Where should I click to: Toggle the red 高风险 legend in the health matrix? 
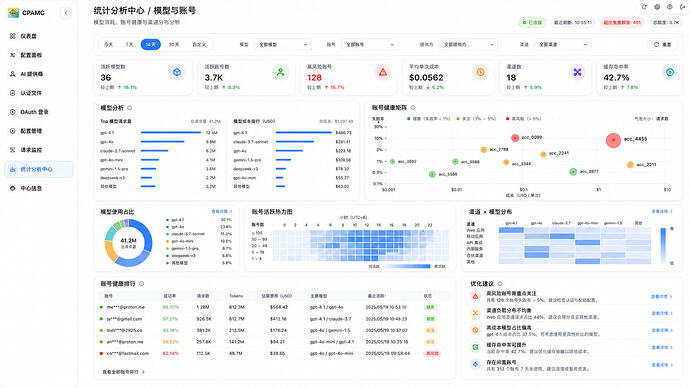(x=524, y=119)
